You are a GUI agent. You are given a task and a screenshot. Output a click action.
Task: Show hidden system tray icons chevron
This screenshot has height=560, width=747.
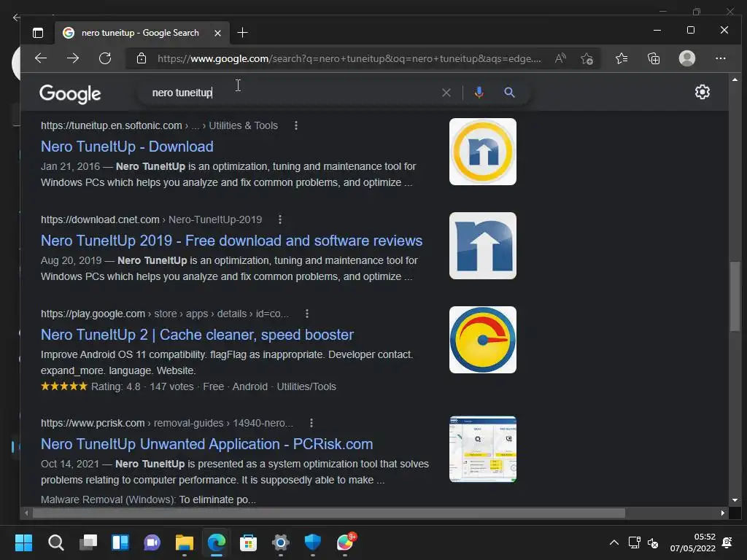(x=614, y=542)
